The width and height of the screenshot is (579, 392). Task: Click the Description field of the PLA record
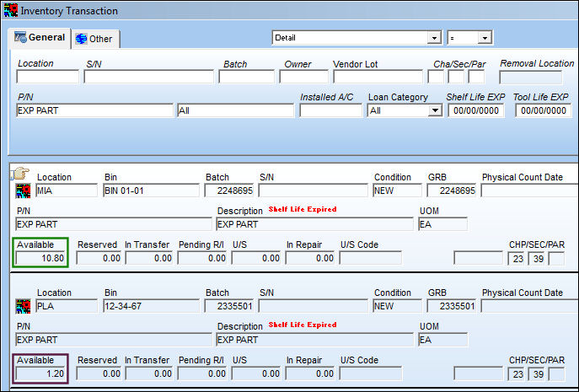[x=314, y=340]
